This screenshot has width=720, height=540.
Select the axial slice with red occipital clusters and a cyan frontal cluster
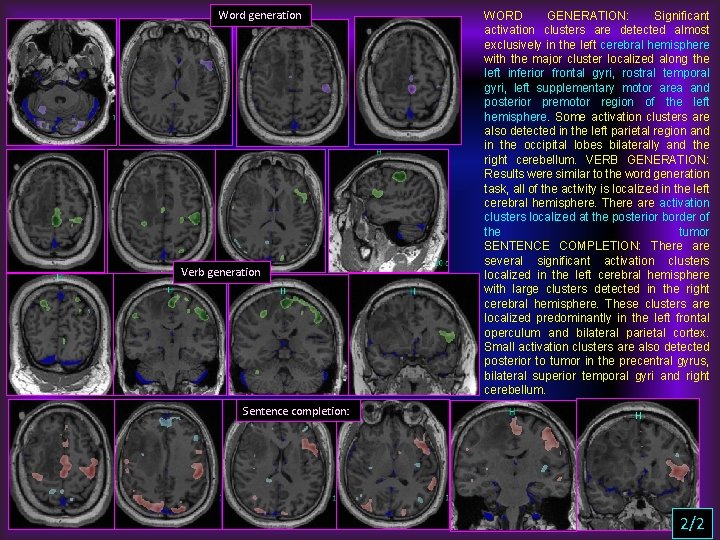tap(168, 464)
